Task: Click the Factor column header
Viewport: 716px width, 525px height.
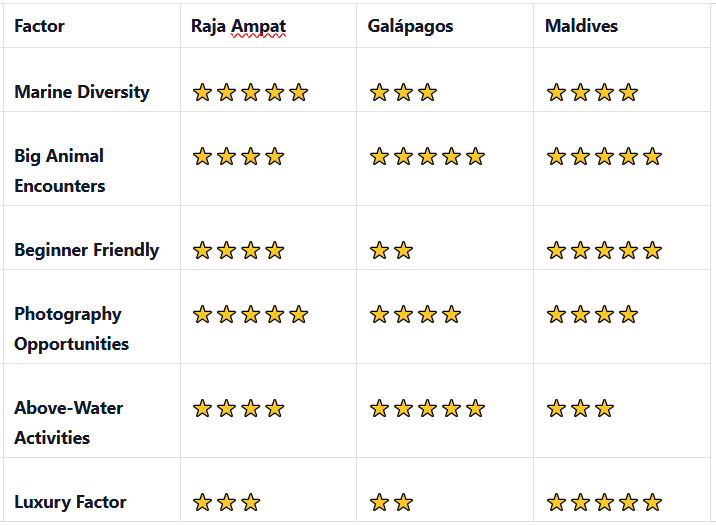Action: pos(39,26)
